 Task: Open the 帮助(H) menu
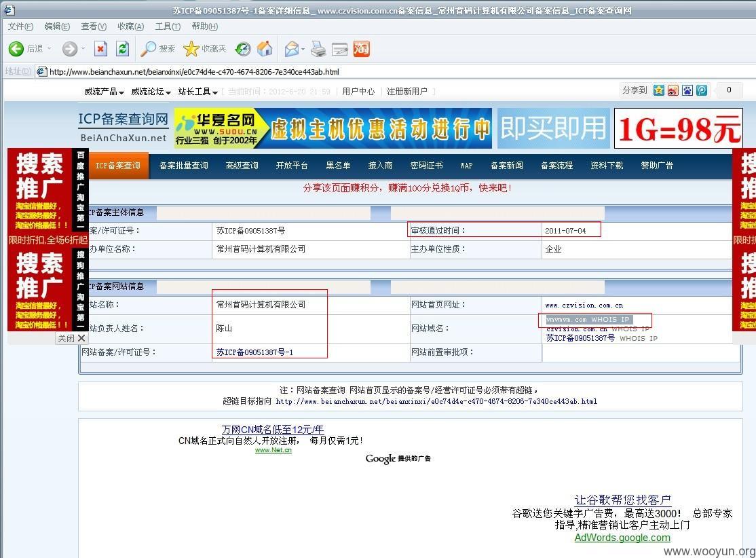pos(204,26)
